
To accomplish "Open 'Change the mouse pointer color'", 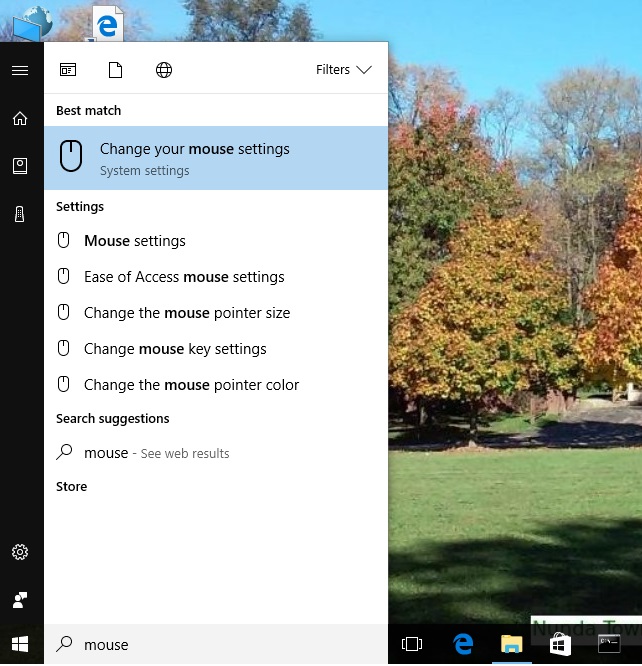I will coord(191,385).
